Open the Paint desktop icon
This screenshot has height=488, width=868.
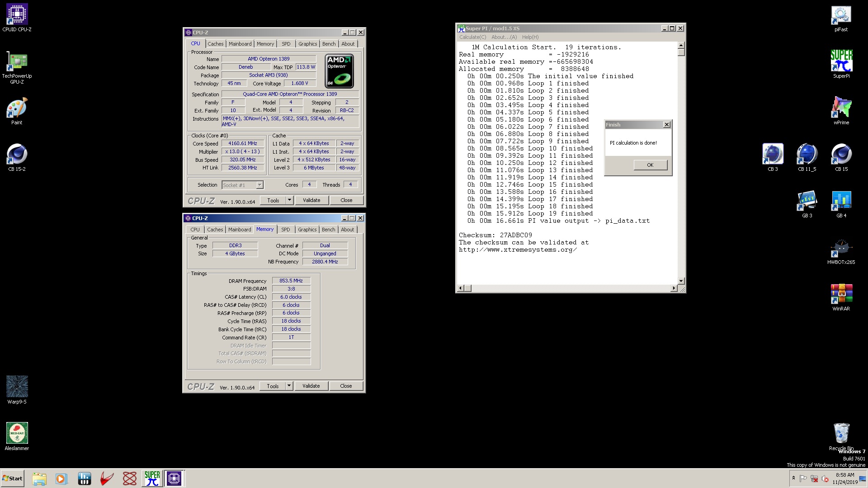[x=17, y=111]
